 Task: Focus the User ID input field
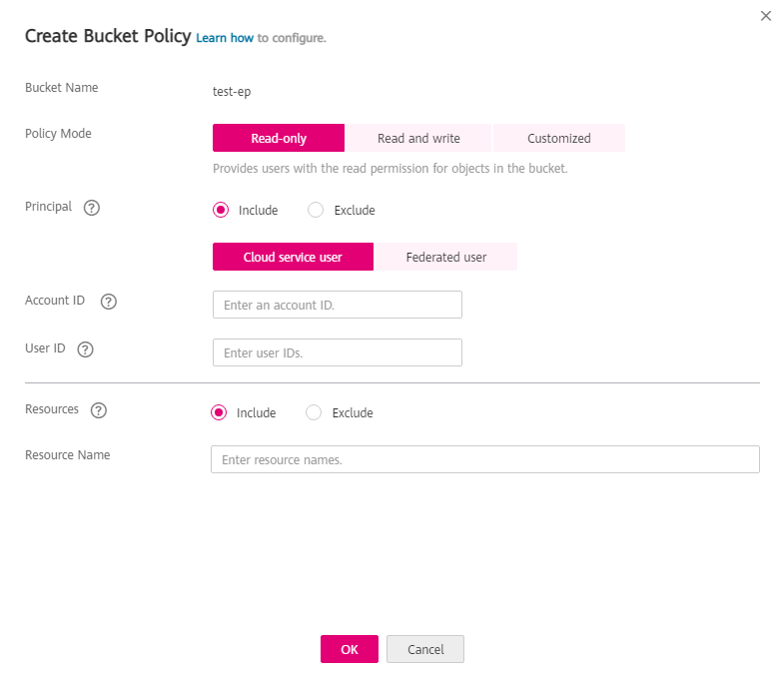click(337, 352)
